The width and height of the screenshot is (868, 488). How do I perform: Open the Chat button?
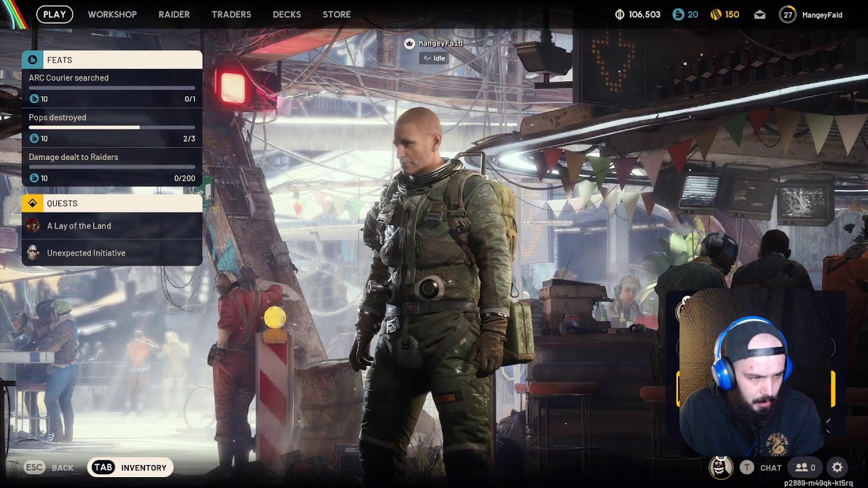coord(761,468)
